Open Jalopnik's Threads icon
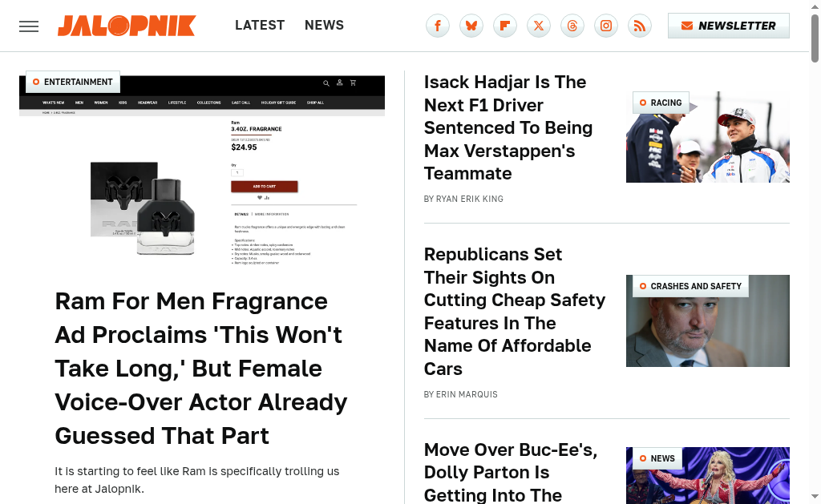The width and height of the screenshot is (821, 504). click(572, 26)
